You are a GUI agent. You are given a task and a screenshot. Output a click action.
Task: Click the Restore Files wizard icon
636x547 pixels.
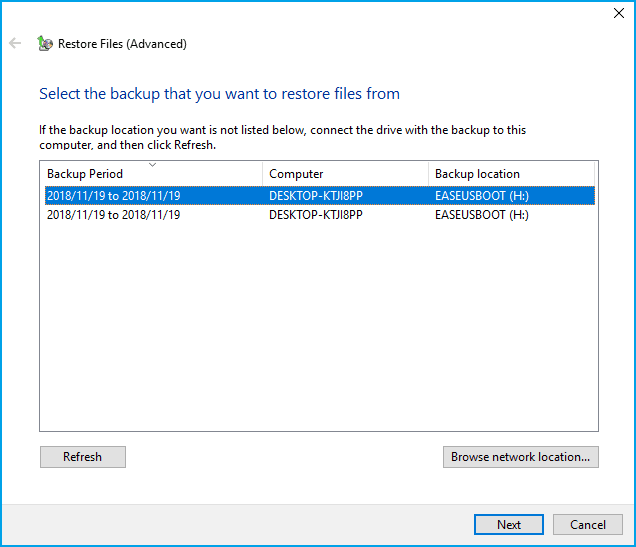pyautogui.click(x=45, y=43)
